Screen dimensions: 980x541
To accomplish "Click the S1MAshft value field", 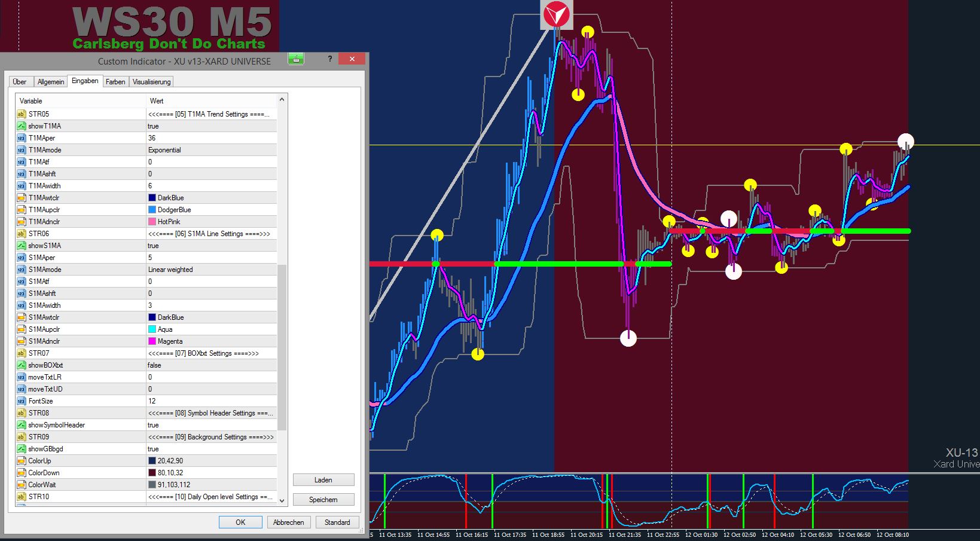I will 212,294.
